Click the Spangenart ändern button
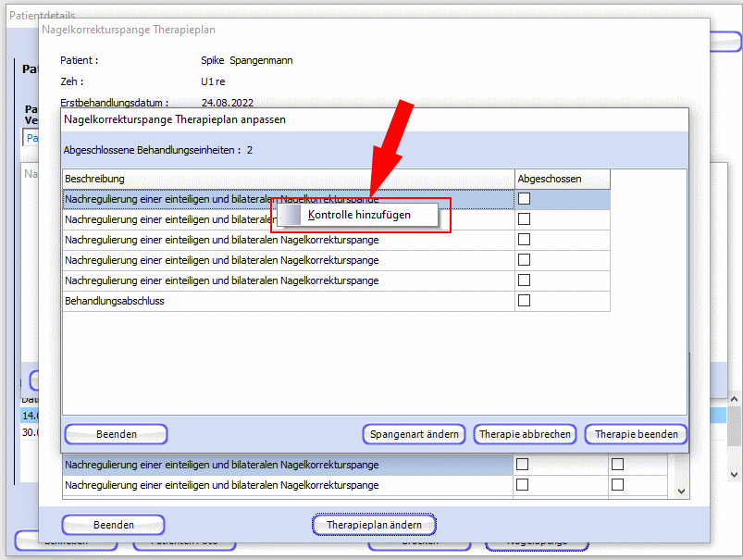 coord(414,434)
